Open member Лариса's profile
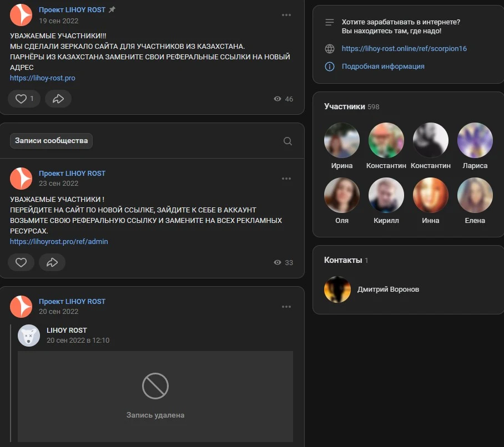Screen dimensions: 504x447 (475, 146)
